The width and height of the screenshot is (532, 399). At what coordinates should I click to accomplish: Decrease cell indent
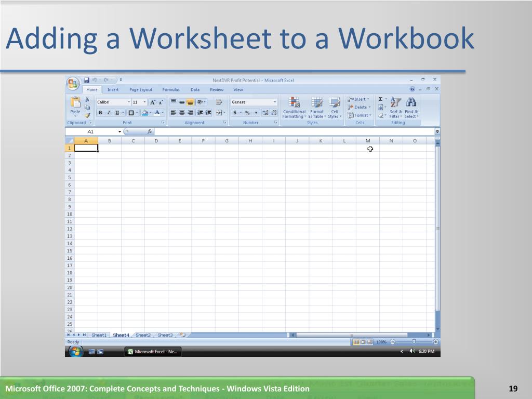200,113
